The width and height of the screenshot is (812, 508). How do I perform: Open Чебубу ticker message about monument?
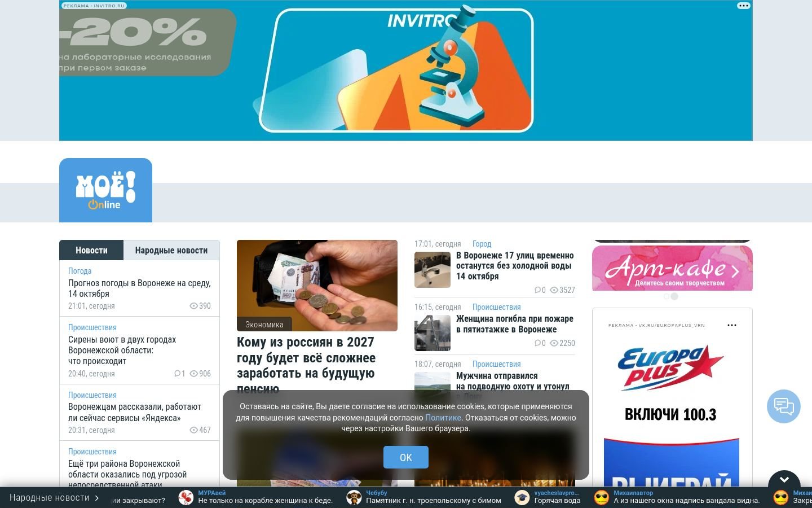(x=434, y=501)
